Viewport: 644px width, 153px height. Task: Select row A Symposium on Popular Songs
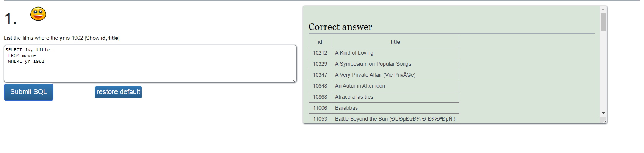(384, 64)
